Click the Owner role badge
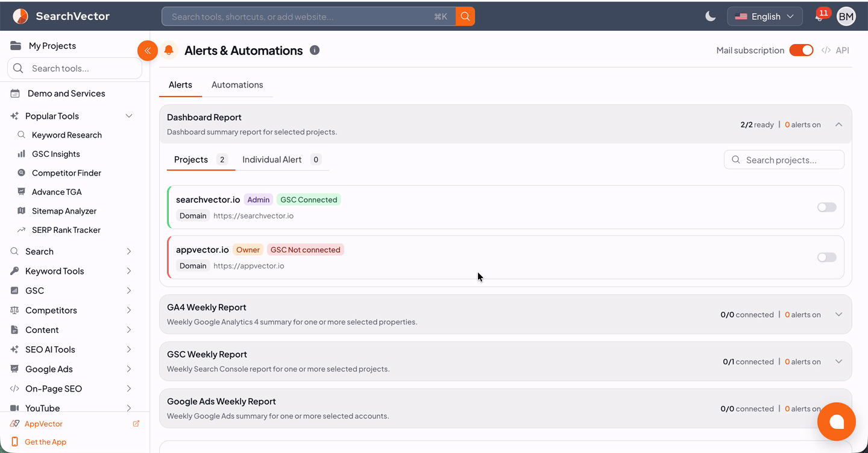Viewport: 868px width, 453px height. (x=248, y=250)
